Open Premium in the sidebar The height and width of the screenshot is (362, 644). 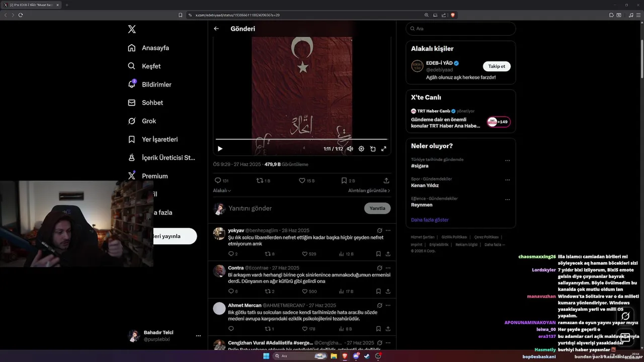pyautogui.click(x=148, y=176)
